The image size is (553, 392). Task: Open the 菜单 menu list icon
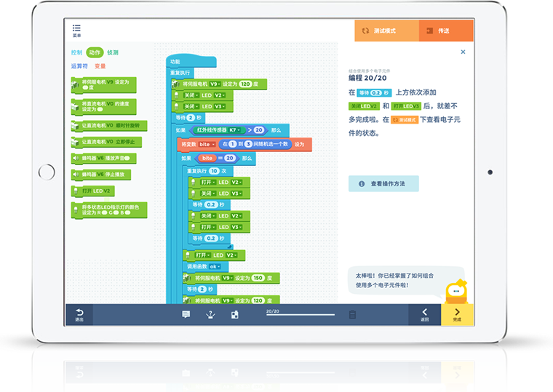tap(76, 30)
